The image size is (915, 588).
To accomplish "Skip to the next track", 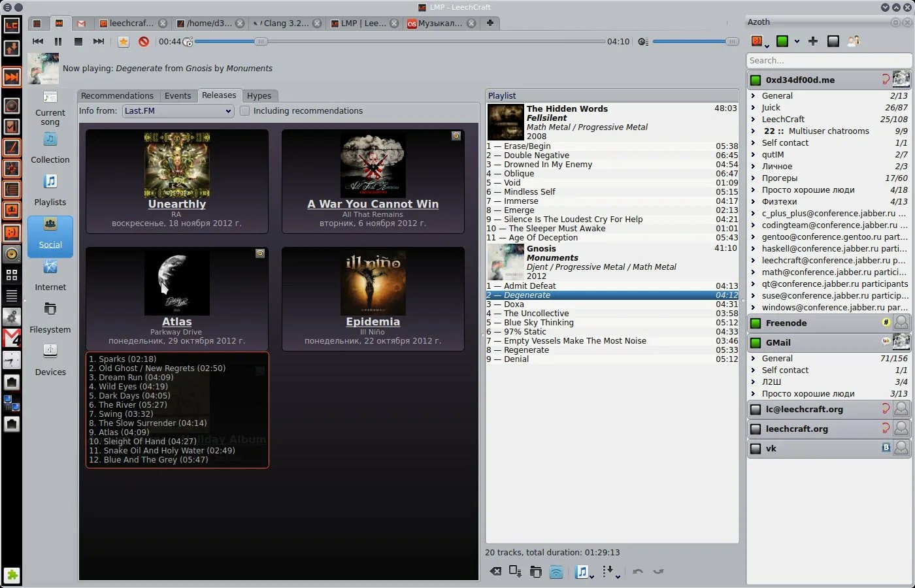I will [99, 41].
